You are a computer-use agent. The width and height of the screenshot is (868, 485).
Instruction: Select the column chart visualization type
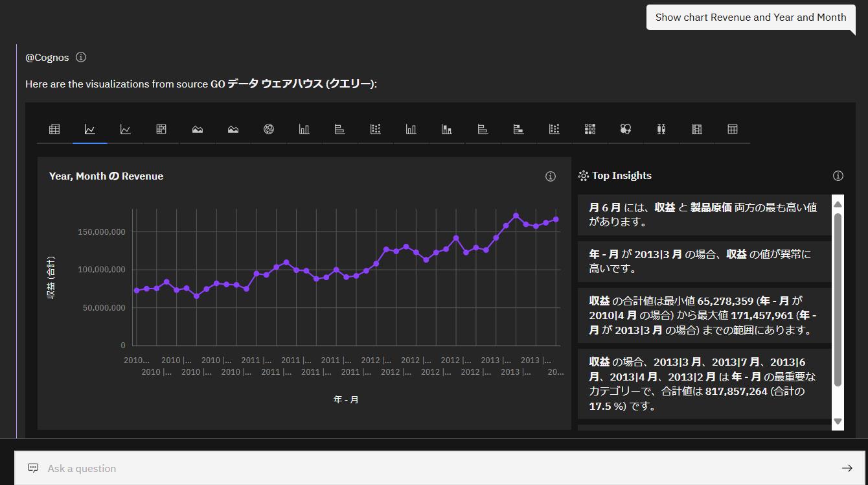coord(304,129)
